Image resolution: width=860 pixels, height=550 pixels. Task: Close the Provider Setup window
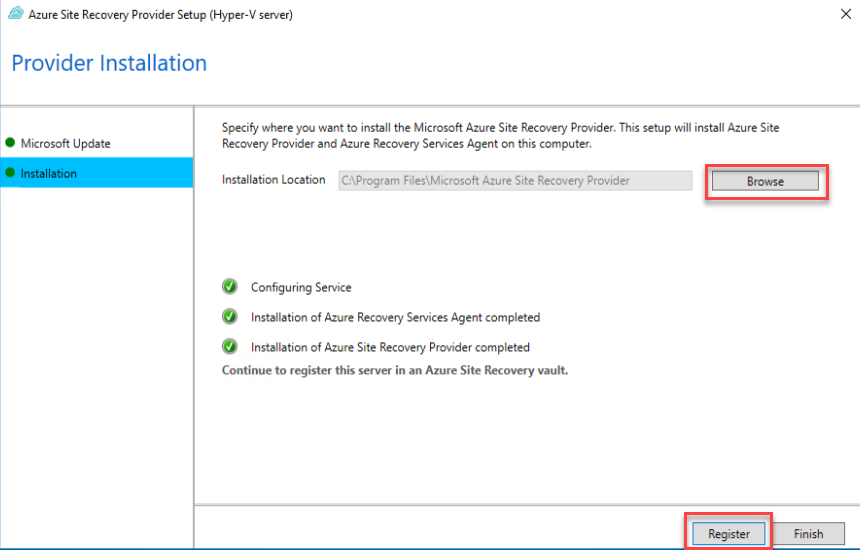coord(845,14)
